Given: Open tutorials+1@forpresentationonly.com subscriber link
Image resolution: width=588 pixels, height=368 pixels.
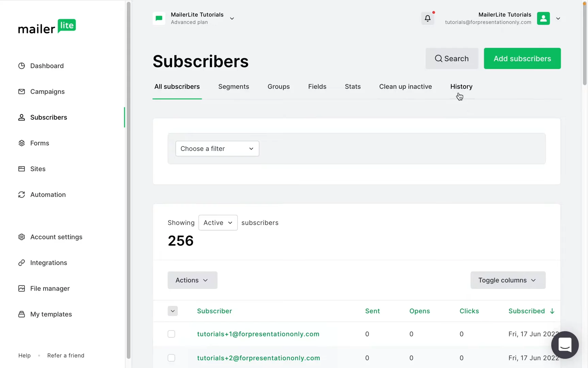Looking at the screenshot, I should tap(258, 334).
